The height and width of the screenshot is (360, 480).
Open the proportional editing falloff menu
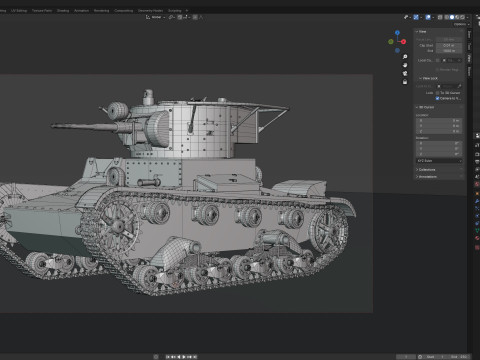(201, 17)
